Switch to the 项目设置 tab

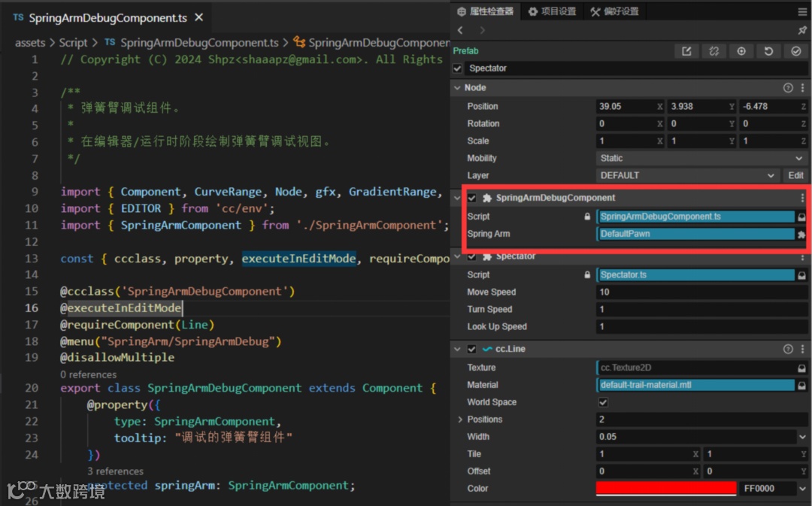click(x=552, y=11)
